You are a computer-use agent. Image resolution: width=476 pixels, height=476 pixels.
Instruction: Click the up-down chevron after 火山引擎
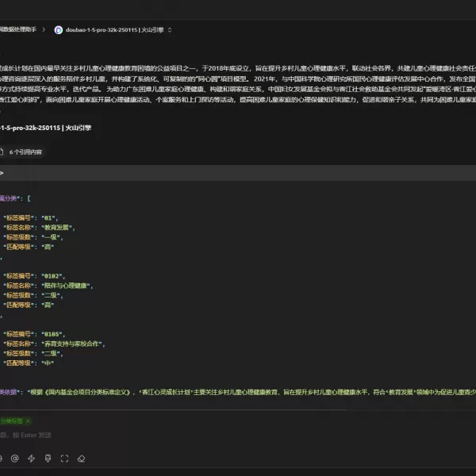(170, 30)
